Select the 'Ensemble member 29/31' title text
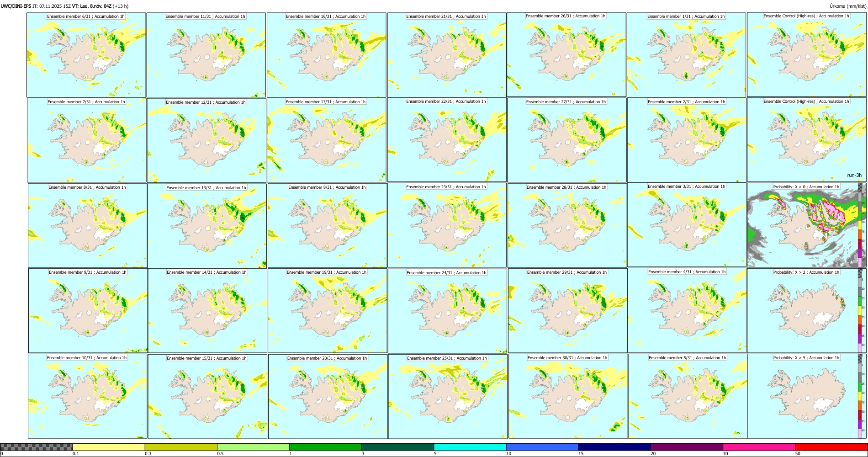Viewport: 868px width, 457px height. [567, 272]
